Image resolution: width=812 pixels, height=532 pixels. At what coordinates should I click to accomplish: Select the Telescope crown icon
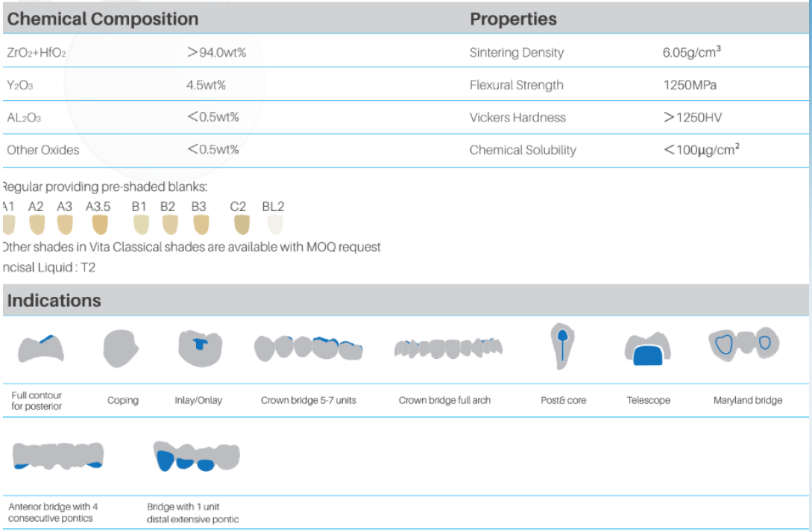click(648, 348)
